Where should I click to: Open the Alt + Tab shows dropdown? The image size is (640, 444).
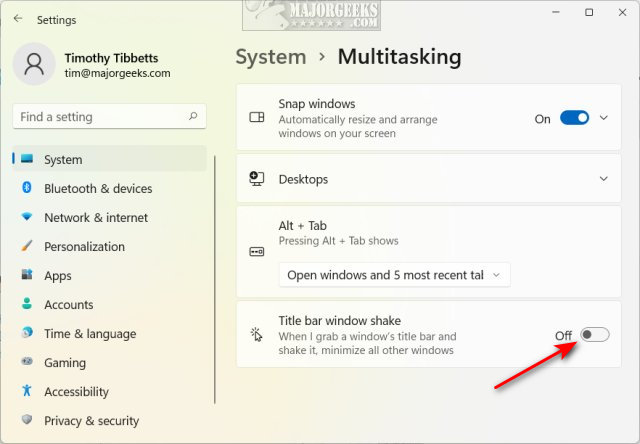pyautogui.click(x=394, y=274)
